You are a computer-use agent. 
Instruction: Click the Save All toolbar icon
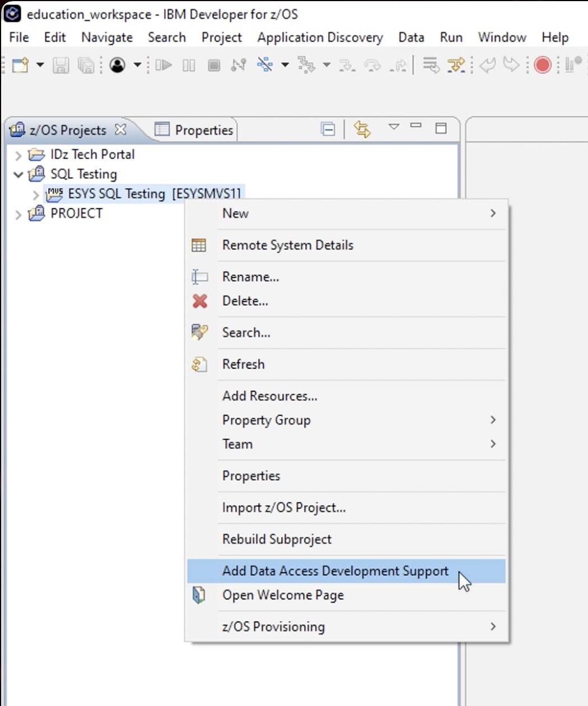(86, 65)
